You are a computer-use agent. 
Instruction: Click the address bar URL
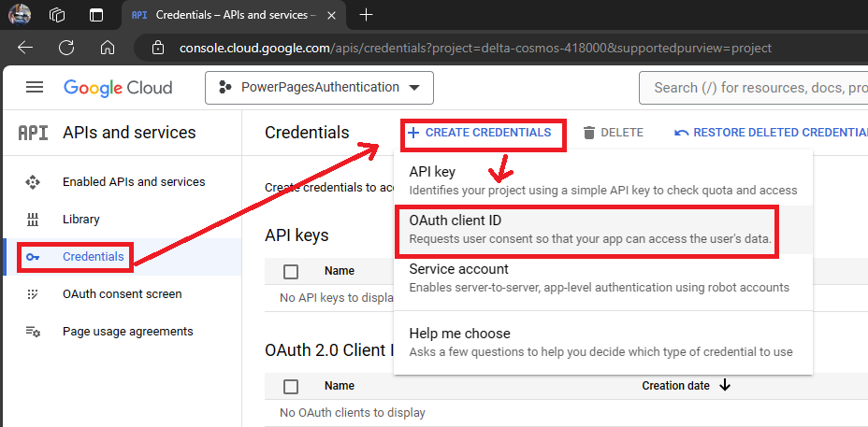pos(475,49)
